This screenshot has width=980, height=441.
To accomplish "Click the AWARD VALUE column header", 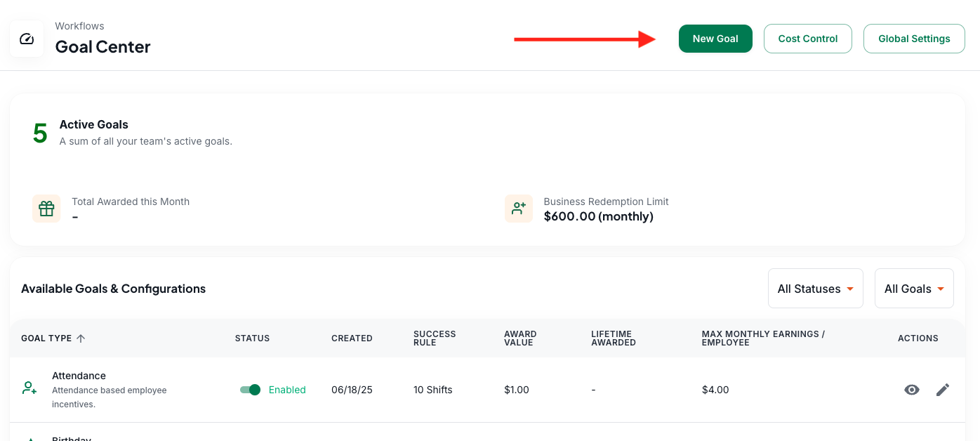I will [520, 338].
